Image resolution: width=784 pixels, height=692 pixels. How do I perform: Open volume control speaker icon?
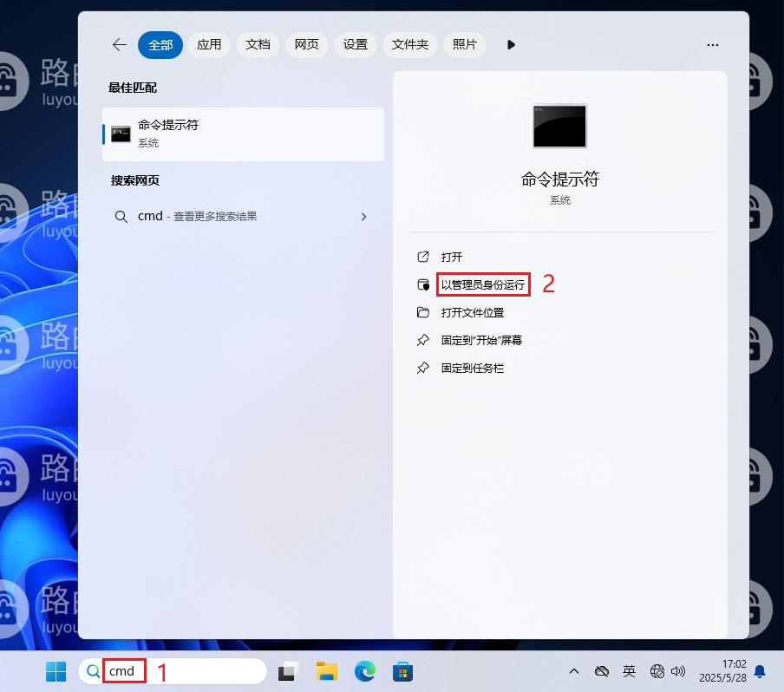[x=678, y=671]
